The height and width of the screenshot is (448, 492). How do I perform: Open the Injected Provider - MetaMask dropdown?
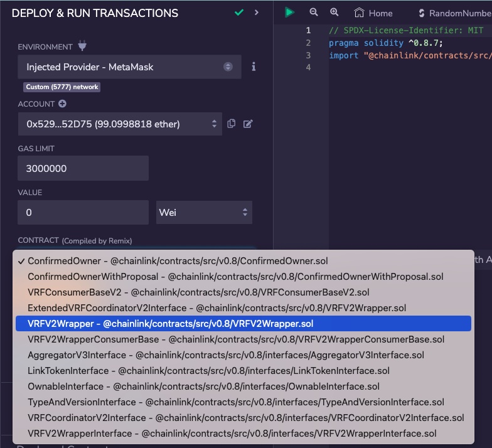129,67
